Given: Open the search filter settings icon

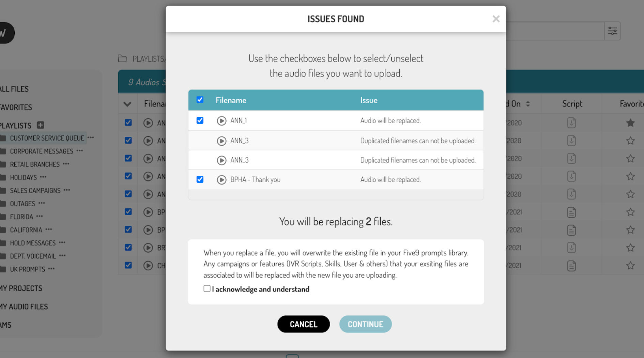Looking at the screenshot, I should 612,31.
